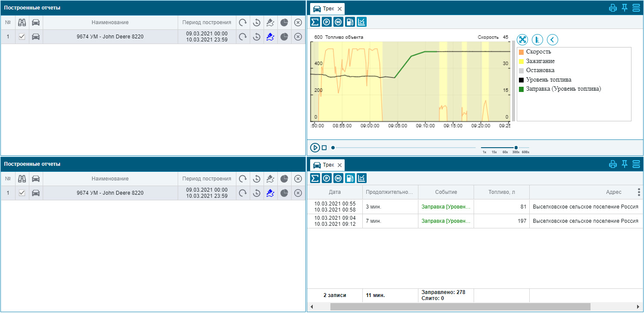Select the Трек tab in the table panel
Viewport: 644px width, 313px height.
click(327, 165)
